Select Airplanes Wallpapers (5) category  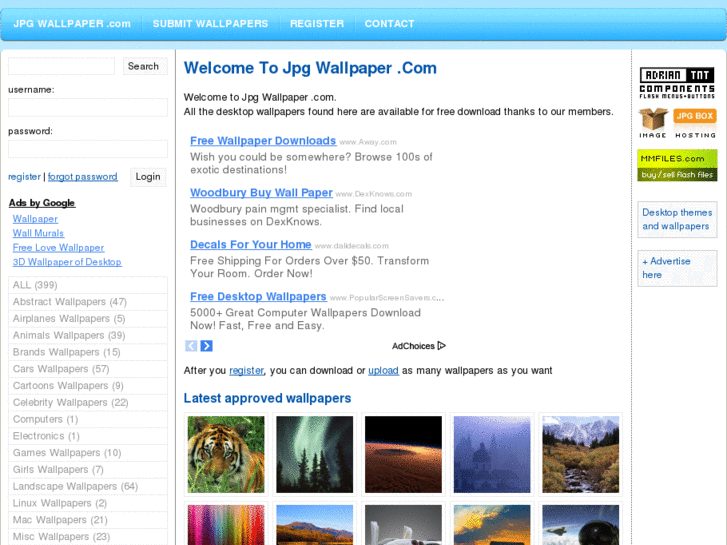click(x=88, y=319)
